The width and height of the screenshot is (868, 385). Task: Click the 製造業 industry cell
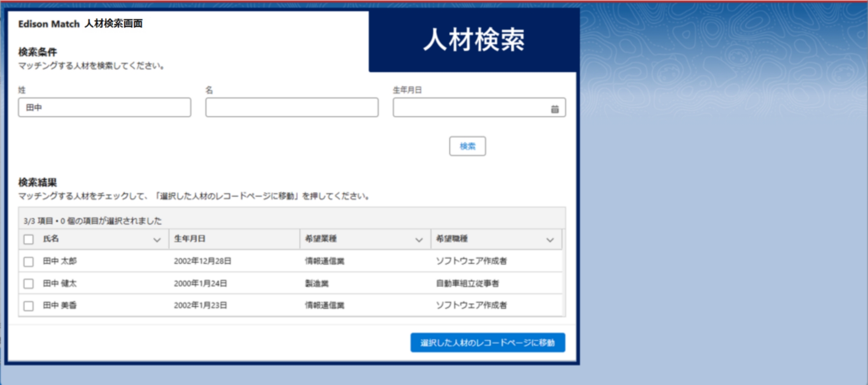tap(317, 283)
